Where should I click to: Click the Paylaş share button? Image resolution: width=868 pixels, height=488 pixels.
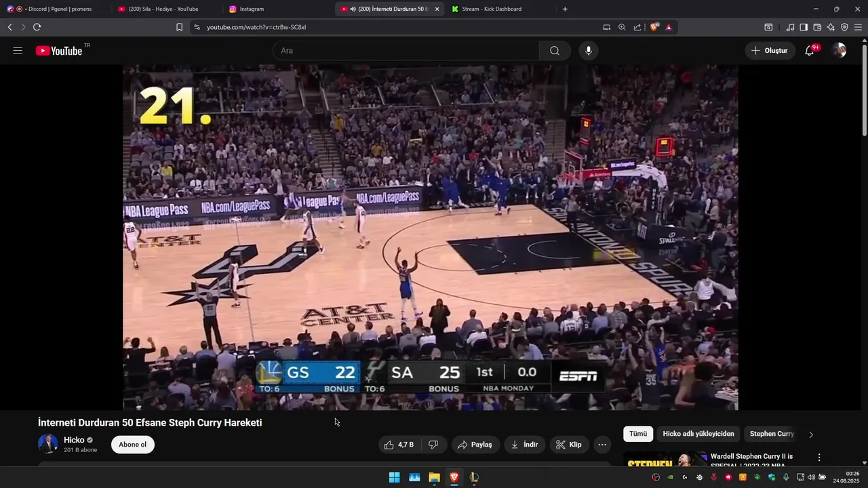[475, 445]
